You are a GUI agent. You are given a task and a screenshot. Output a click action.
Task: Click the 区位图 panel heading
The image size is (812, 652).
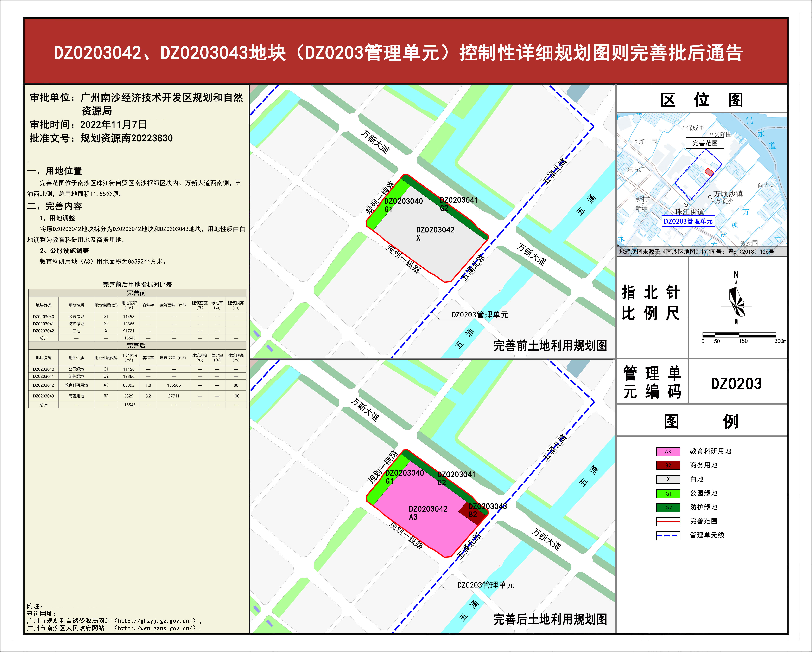click(x=702, y=100)
